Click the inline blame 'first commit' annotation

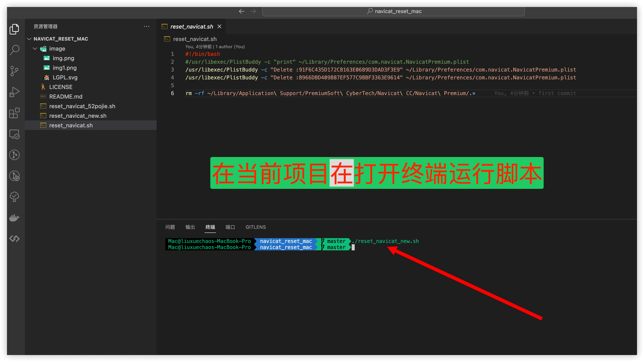[535, 93]
